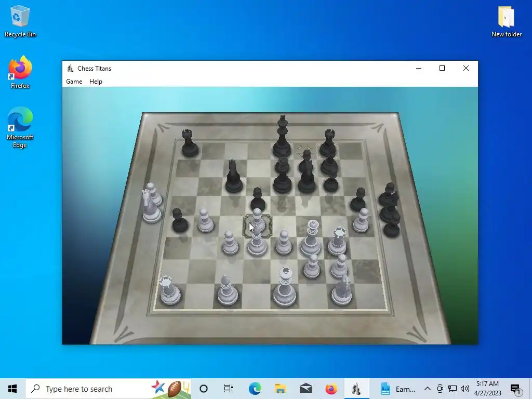532x399 pixels.
Task: Open File Explorer from the taskbar
Action: [x=280, y=389]
